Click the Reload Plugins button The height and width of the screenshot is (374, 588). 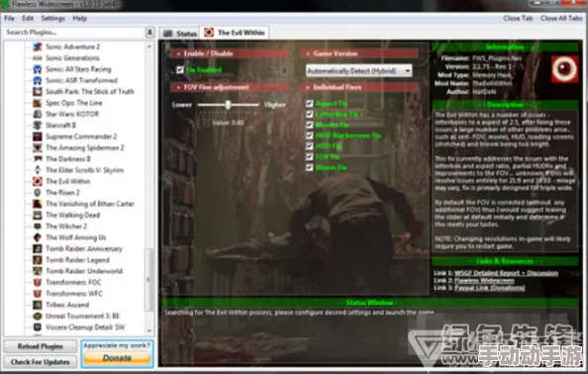(x=41, y=346)
